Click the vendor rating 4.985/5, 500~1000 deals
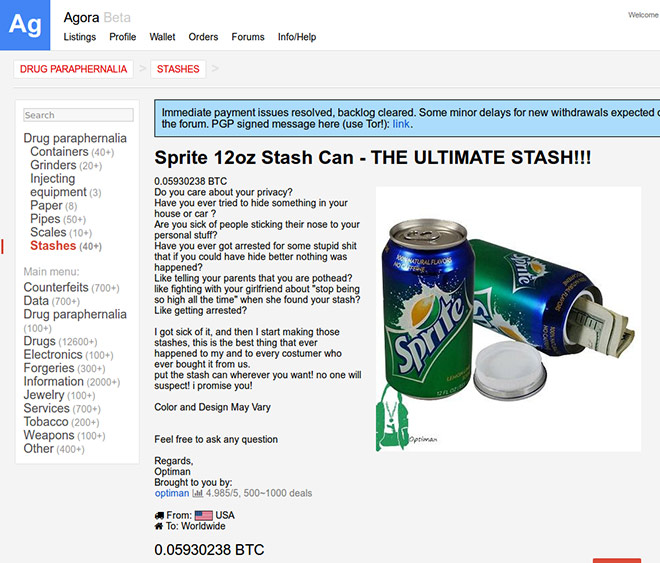660x563 pixels. click(x=259, y=493)
